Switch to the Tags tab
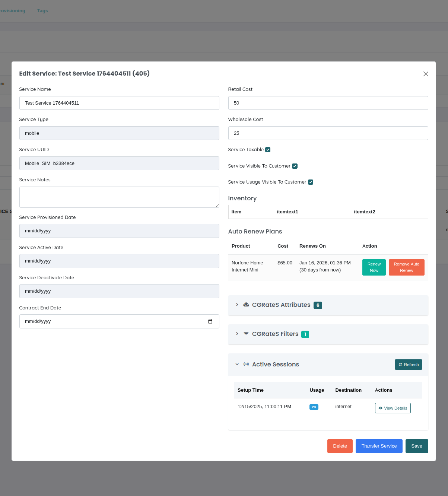The height and width of the screenshot is (496, 448). pyautogui.click(x=42, y=10)
